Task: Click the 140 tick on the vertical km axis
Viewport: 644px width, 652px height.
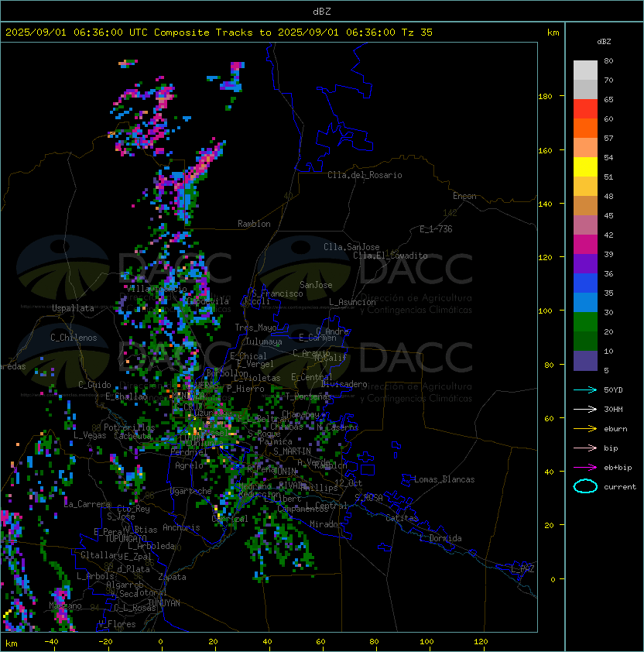Action: click(x=545, y=204)
